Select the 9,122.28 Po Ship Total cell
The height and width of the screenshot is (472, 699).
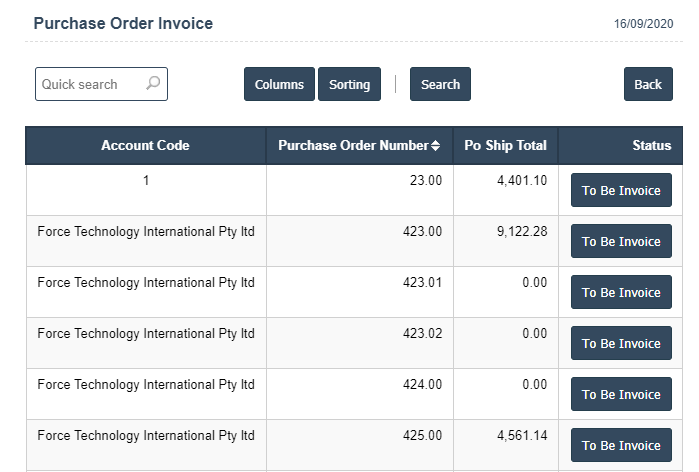pos(506,232)
